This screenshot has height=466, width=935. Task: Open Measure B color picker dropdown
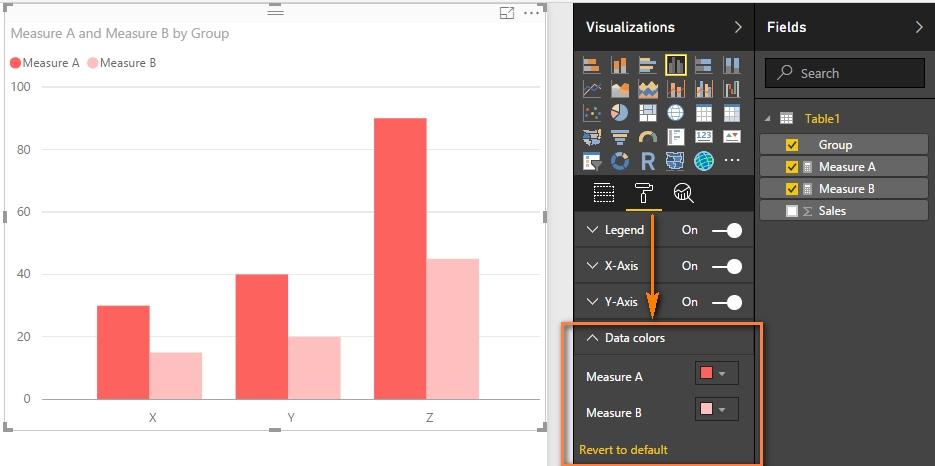(717, 409)
